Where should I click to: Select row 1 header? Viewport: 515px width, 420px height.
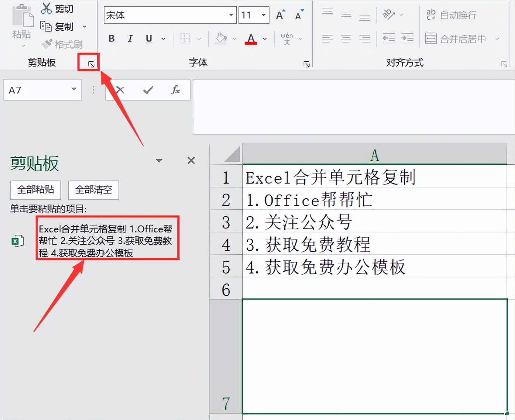(226, 177)
